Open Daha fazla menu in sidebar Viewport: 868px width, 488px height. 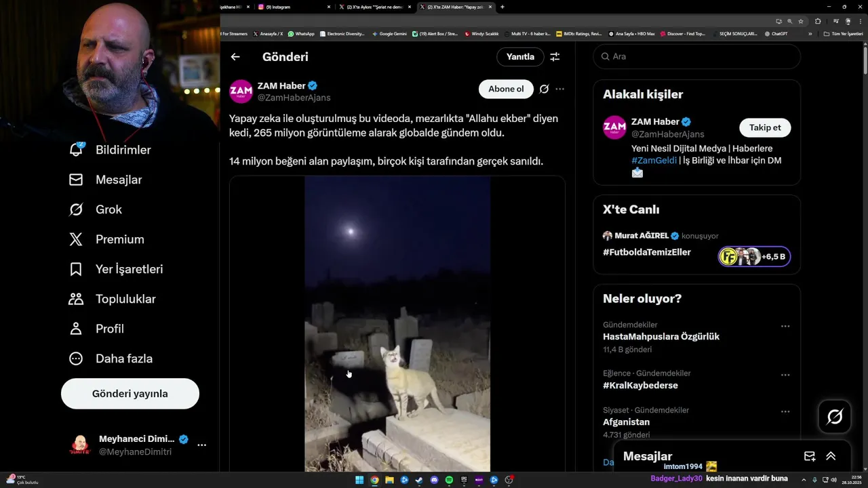pos(111,359)
